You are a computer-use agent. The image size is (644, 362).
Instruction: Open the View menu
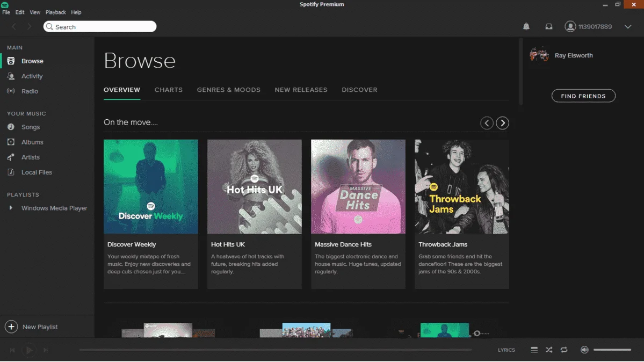(x=35, y=12)
